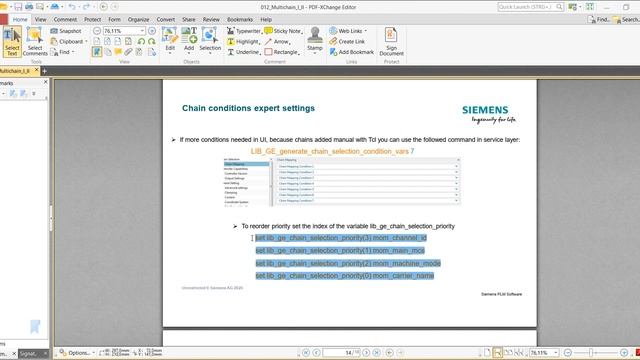
Task: Close the Bookmarks side panel
Action: tap(45, 82)
